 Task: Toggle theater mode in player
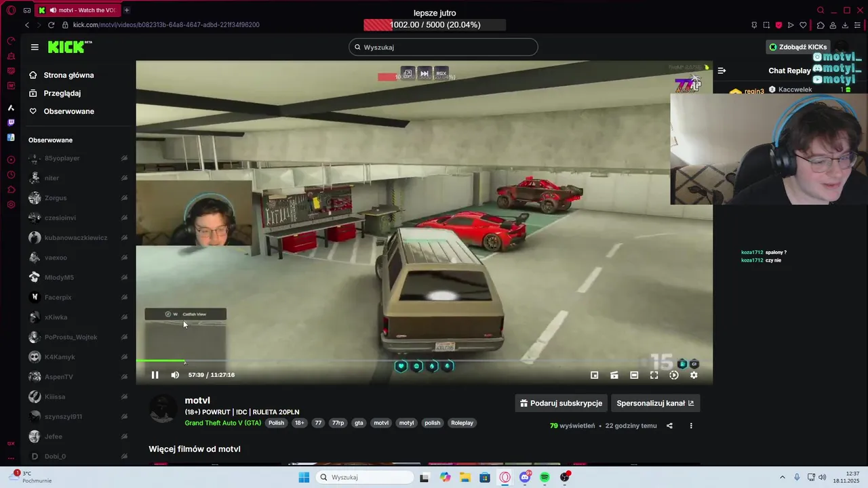point(634,375)
